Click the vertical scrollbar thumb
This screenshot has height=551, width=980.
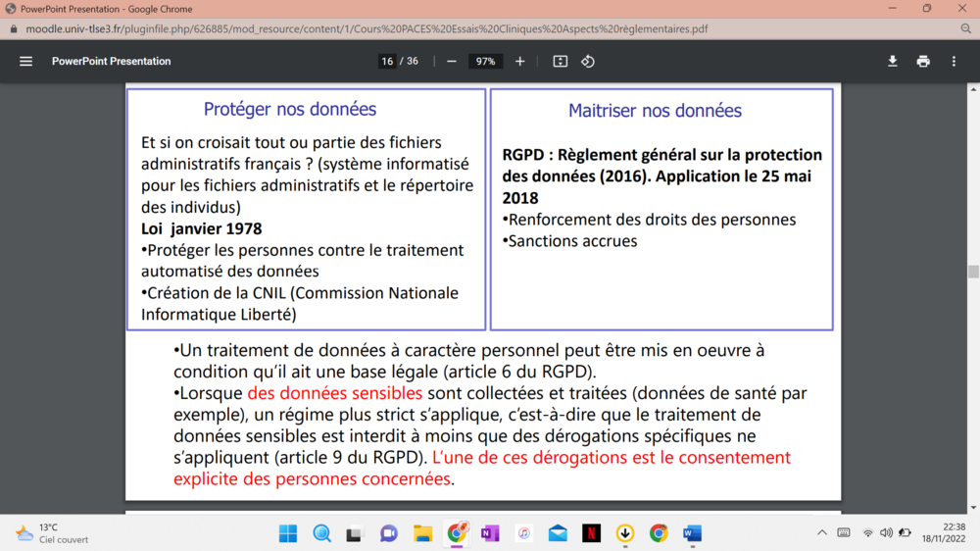(x=973, y=273)
